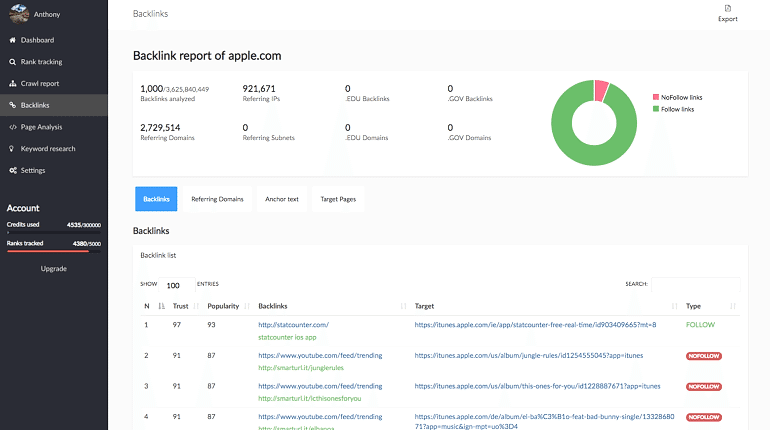Toggle Follow links legend entry
This screenshot has height=430, width=770.
click(675, 108)
